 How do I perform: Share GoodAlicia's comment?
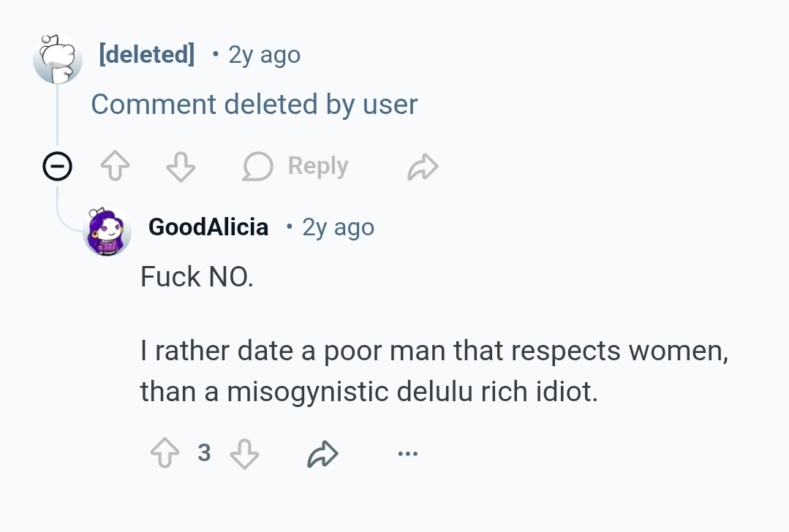pos(322,455)
